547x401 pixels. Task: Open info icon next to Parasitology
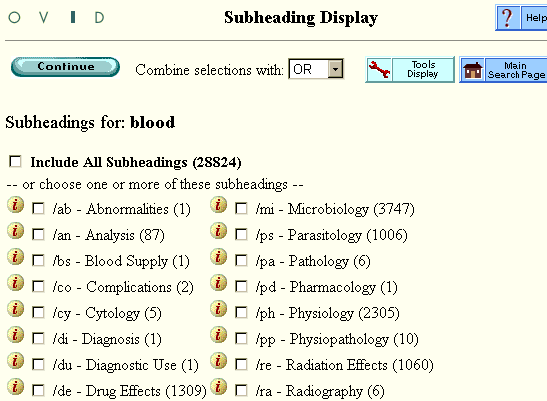click(x=219, y=231)
